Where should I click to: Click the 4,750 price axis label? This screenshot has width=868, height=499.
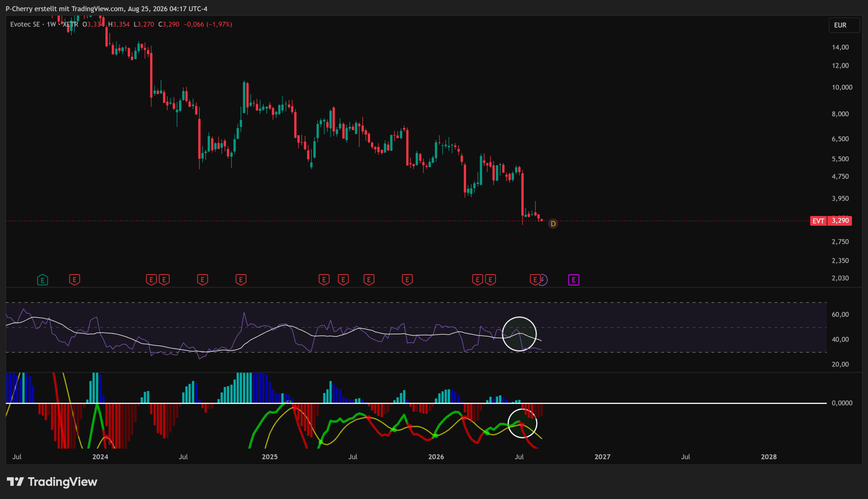coord(841,177)
